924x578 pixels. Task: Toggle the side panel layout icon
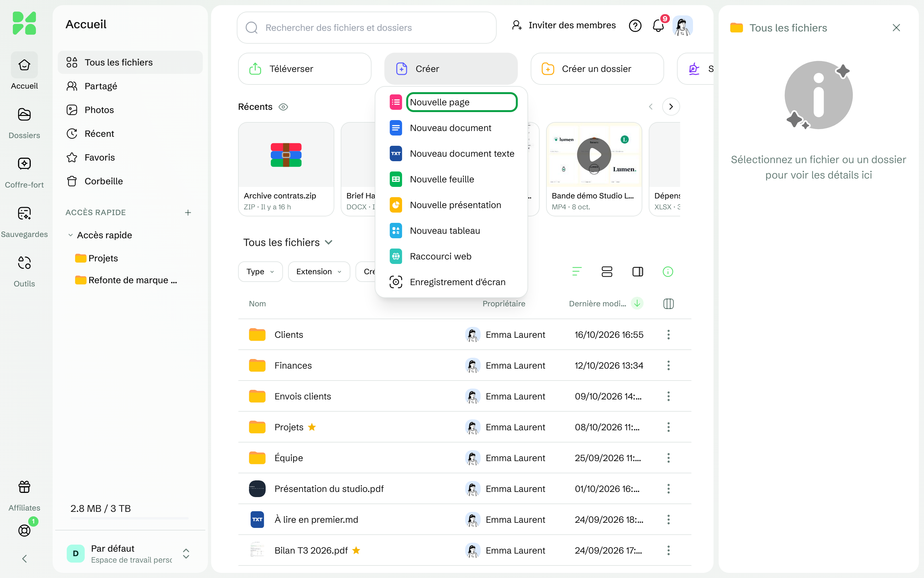click(x=637, y=271)
